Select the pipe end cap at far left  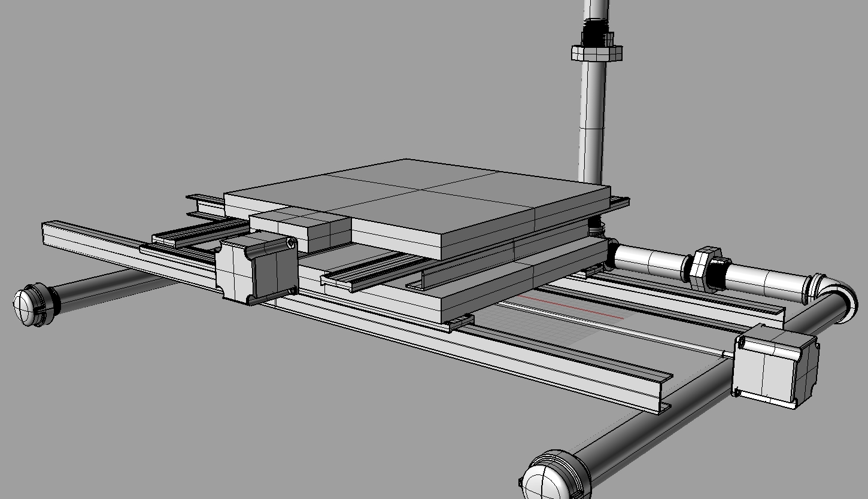tap(35, 305)
